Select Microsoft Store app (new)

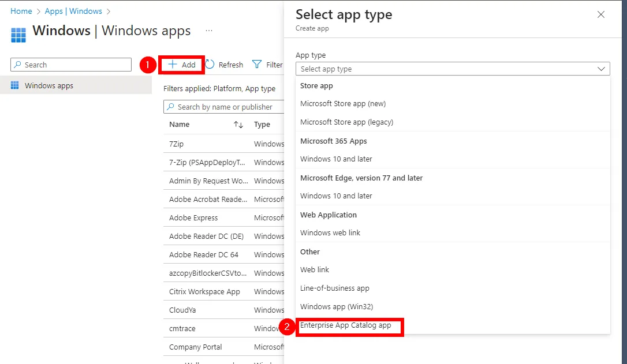pyautogui.click(x=343, y=104)
